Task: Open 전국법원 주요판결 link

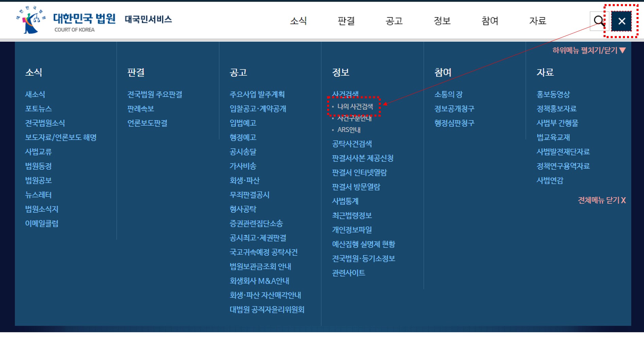Action: coord(155,95)
